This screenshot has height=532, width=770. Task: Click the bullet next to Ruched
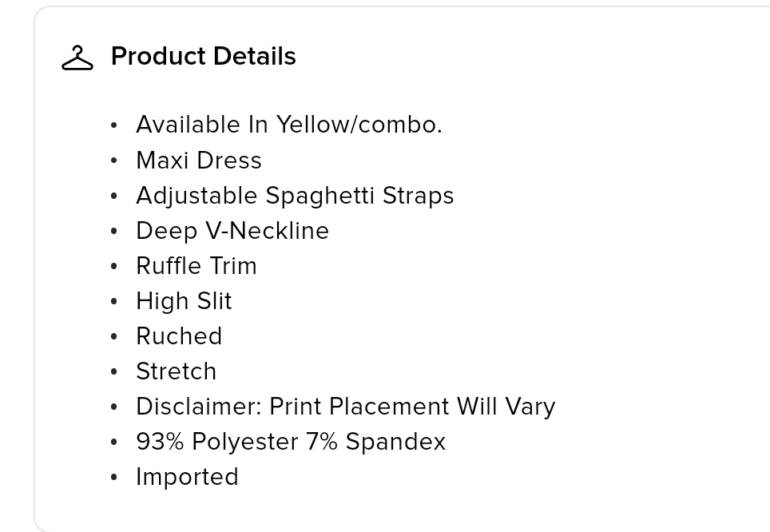pos(114,336)
